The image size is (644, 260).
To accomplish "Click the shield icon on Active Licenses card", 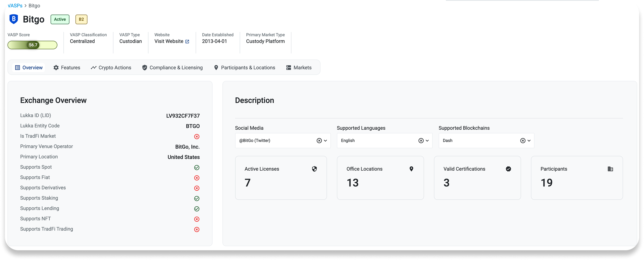I will point(314,169).
